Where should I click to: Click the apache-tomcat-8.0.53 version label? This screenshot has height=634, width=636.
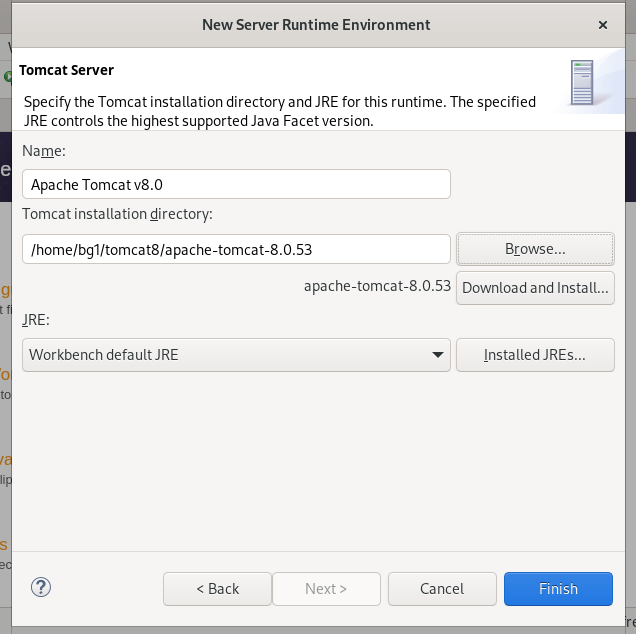tap(377, 286)
